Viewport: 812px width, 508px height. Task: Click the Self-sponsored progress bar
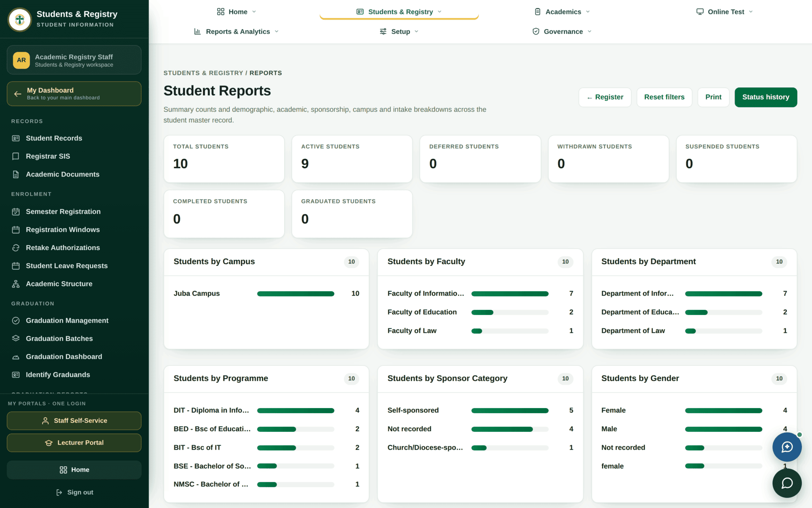click(510, 411)
